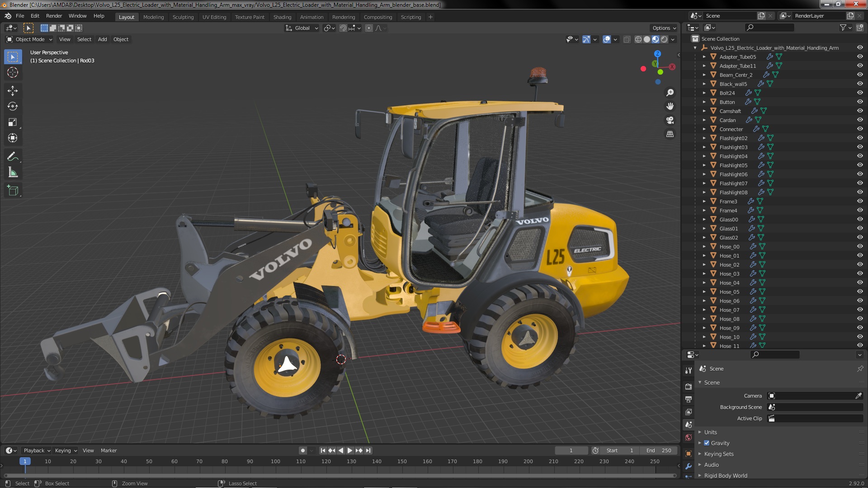Open the Render properties tab
The image size is (868, 488).
pos(689,387)
